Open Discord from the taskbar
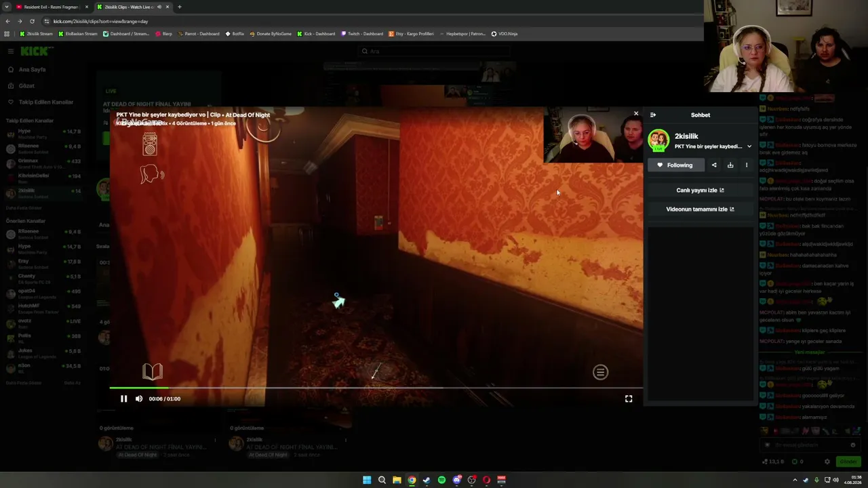868x488 pixels. (x=456, y=480)
